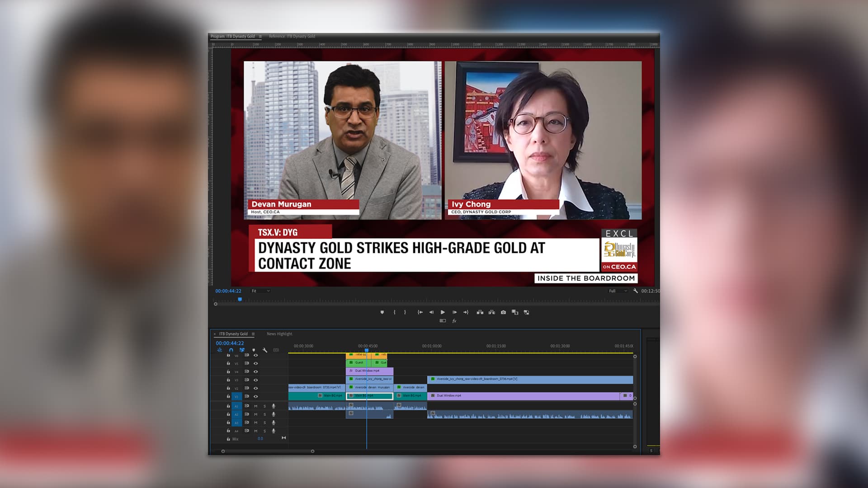This screenshot has height=488, width=868.
Task: Hide track V4 with its eye icon
Action: [x=255, y=371]
